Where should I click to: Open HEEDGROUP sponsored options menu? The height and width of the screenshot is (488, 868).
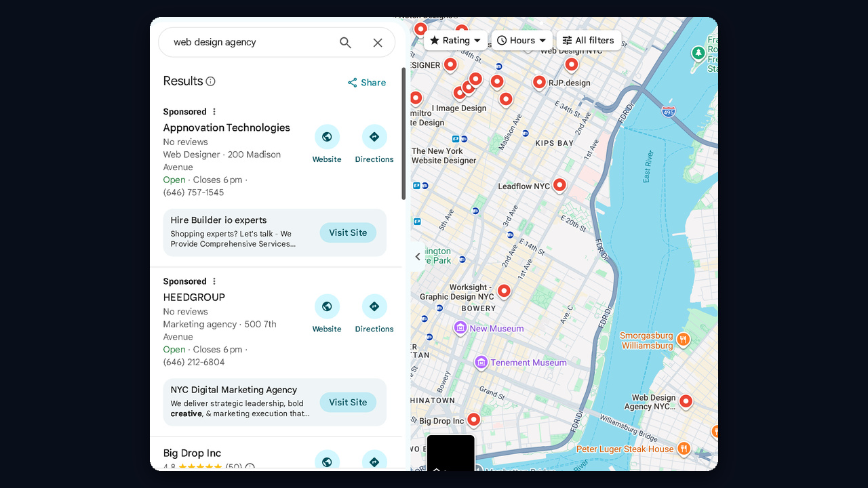pos(214,281)
